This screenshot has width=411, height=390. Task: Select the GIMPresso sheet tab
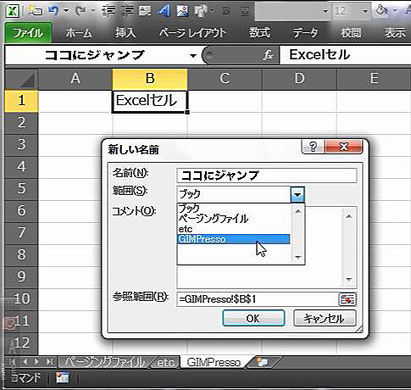pyautogui.click(x=214, y=362)
